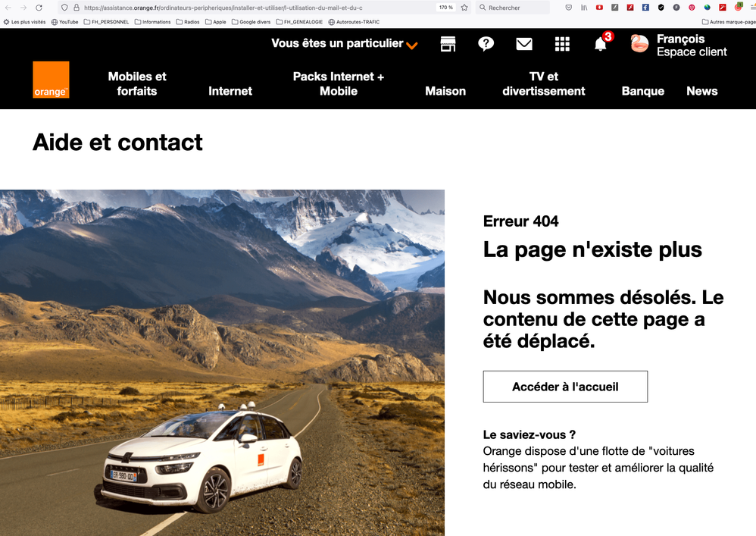Click the Facebook extension icon
The height and width of the screenshot is (536, 756).
point(645,8)
